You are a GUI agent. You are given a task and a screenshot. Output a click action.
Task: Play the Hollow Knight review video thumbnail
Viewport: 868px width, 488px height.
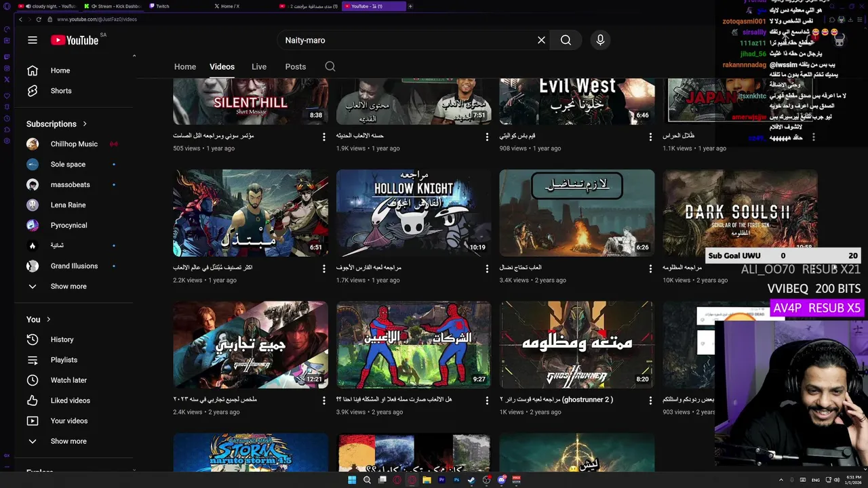[414, 213]
